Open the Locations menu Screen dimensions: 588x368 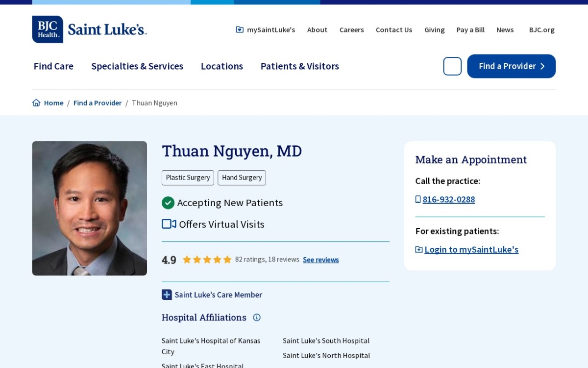pos(222,66)
